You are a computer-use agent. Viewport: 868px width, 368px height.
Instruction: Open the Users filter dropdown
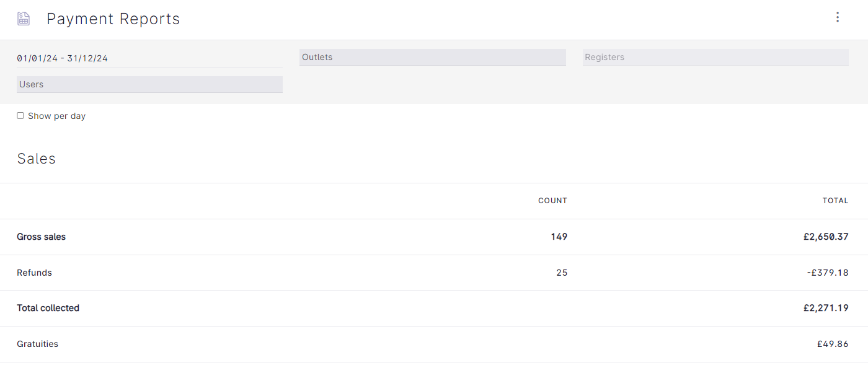click(149, 84)
